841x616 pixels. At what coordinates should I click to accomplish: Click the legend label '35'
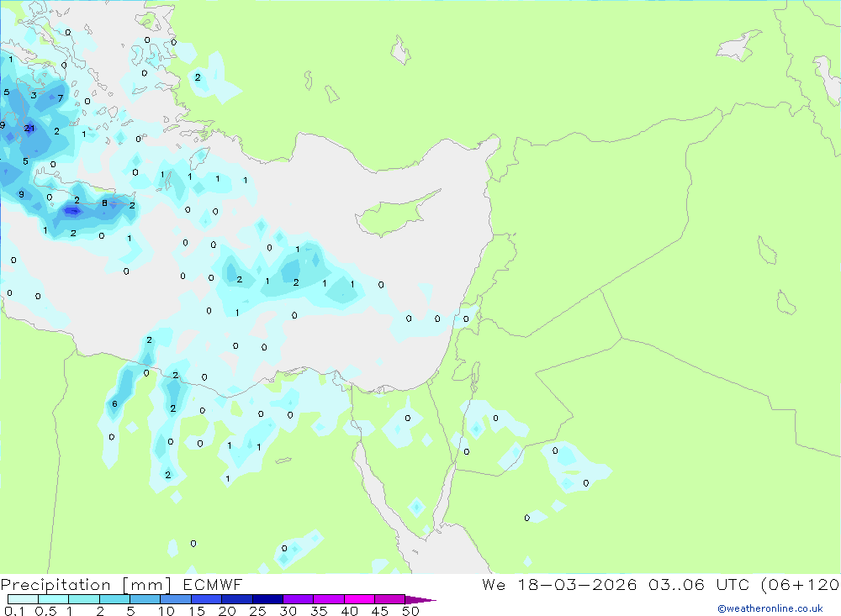[319, 611]
